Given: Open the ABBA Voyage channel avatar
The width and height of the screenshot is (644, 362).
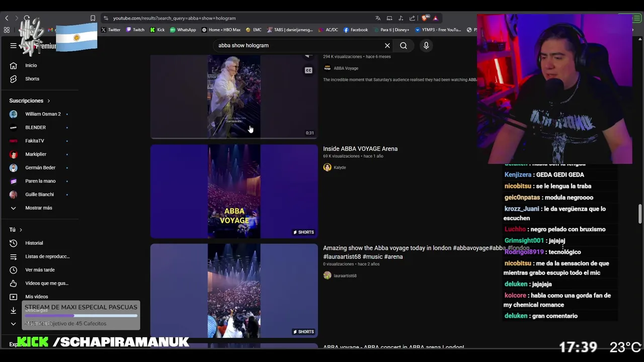Looking at the screenshot, I should tap(328, 68).
